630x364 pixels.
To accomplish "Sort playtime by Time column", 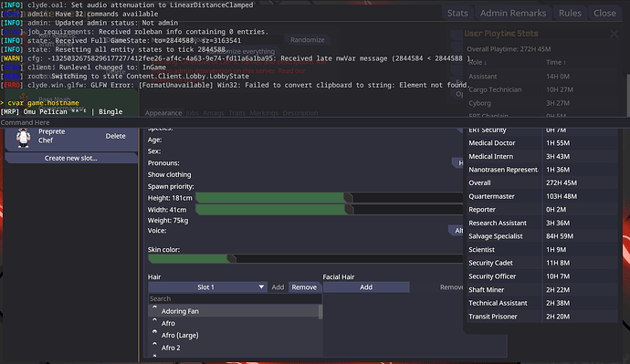I will [556, 63].
